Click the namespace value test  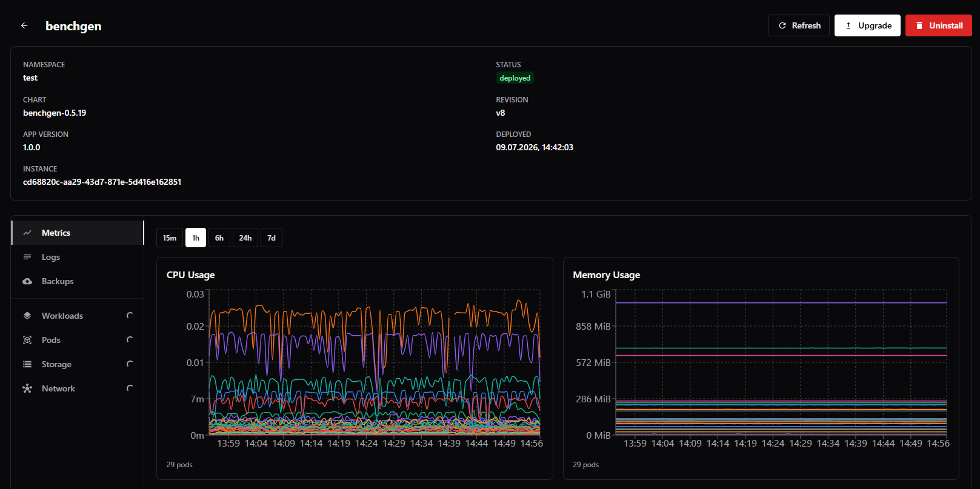[30, 78]
